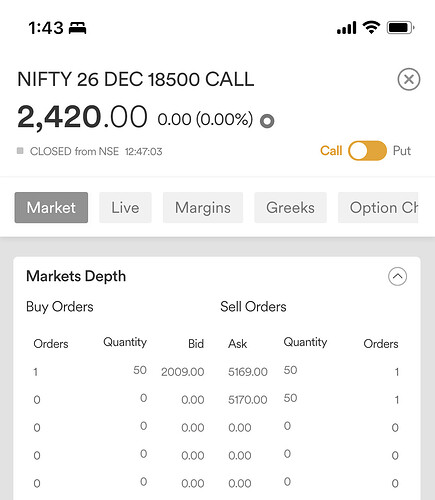Screen dimensions: 435x500
Task: Tap the grey CLOSED market status square
Action: pyautogui.click(x=20, y=151)
